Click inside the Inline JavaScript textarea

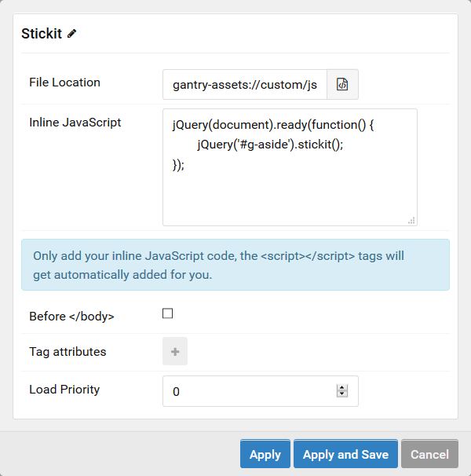[x=290, y=167]
